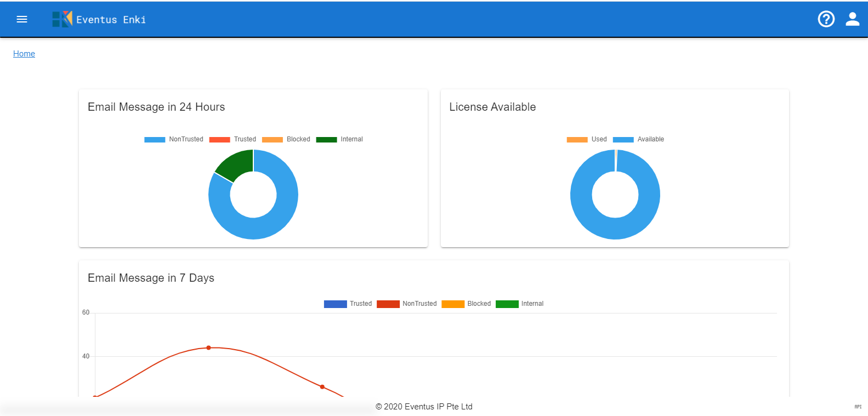Click the License Available heading
Viewport: 868px width, 416px height.
click(x=492, y=107)
